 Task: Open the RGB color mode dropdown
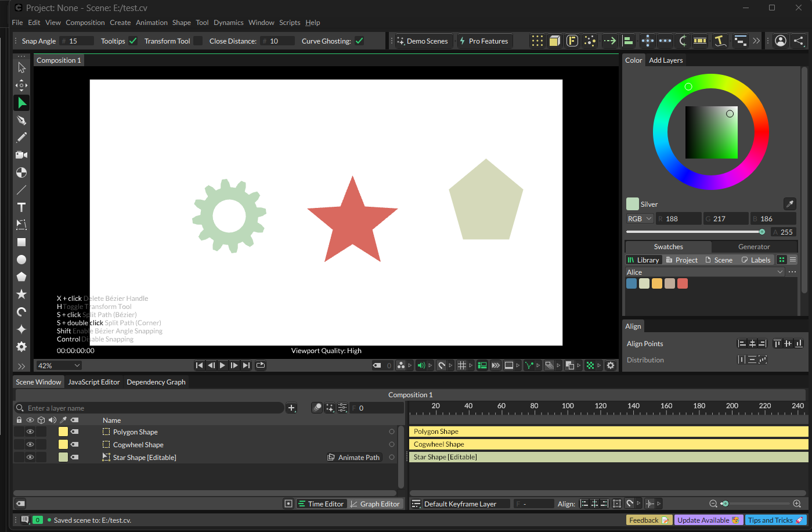click(x=640, y=218)
